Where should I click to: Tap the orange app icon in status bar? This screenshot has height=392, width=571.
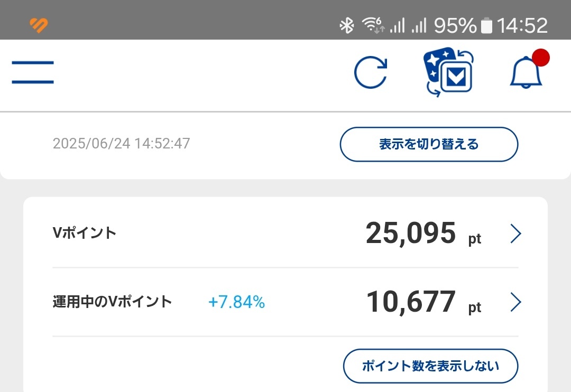point(39,25)
